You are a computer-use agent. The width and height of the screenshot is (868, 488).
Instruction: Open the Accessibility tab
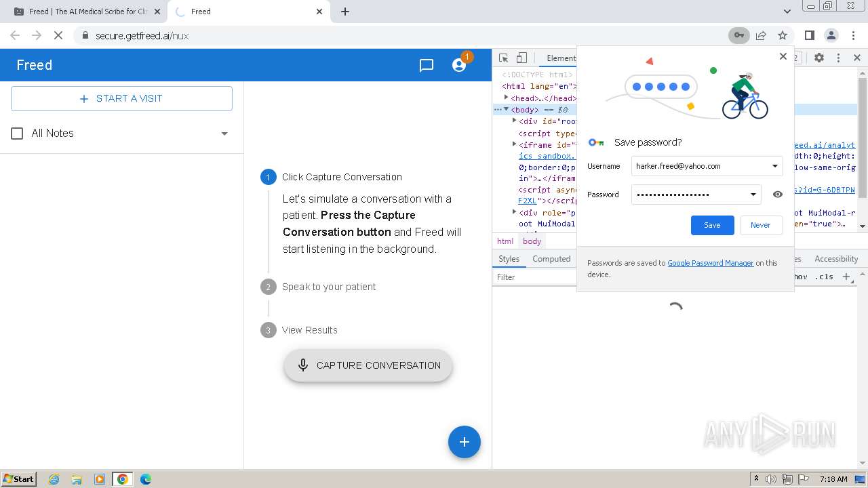pyautogui.click(x=836, y=259)
